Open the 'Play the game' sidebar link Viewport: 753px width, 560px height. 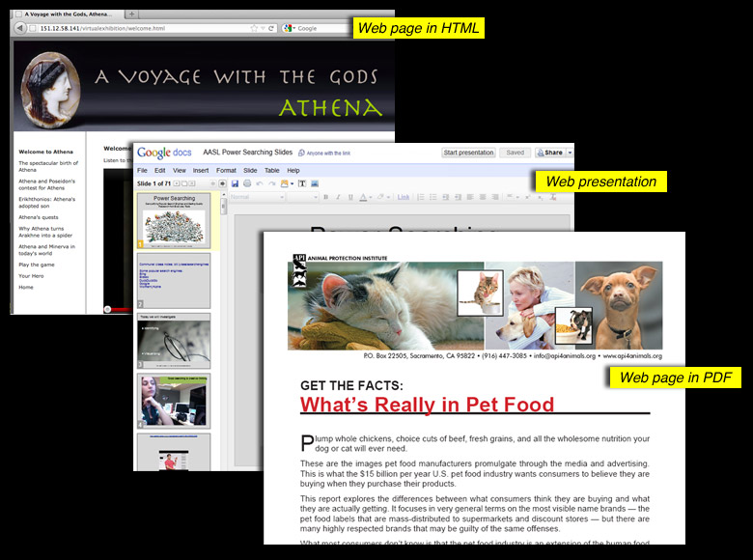pos(37,264)
